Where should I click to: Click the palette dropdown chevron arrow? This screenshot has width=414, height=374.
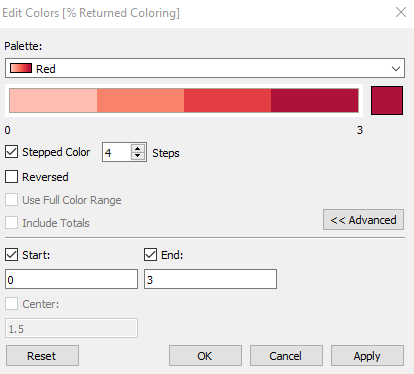[396, 69]
